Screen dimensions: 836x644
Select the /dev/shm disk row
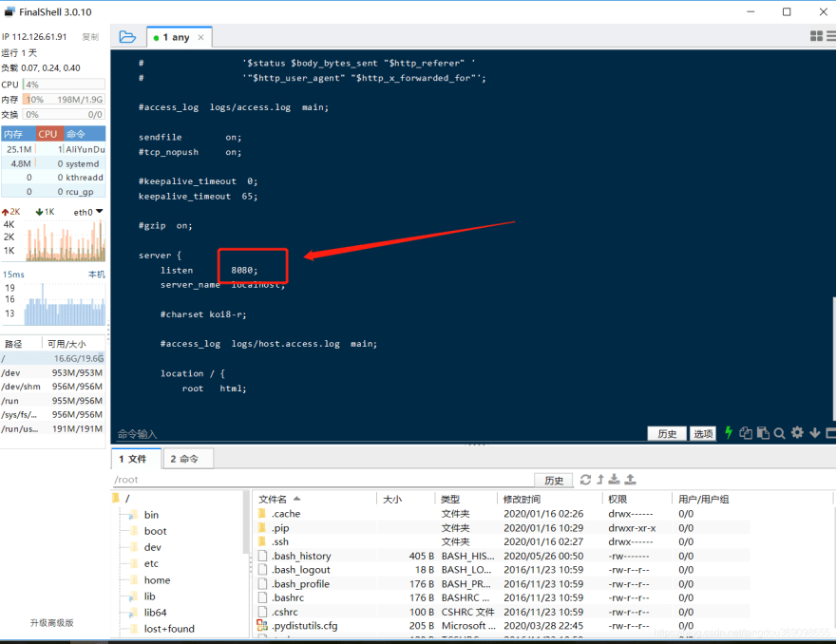[x=53, y=387]
